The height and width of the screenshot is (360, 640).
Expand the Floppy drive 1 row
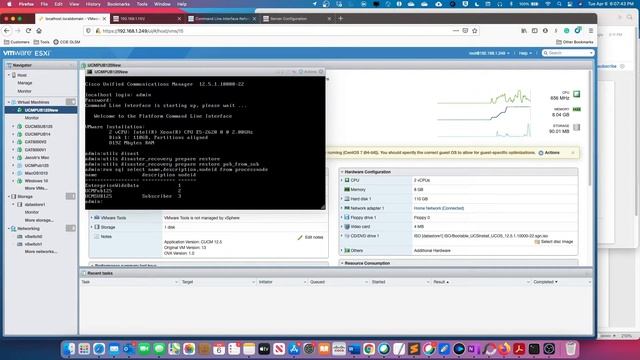click(x=342, y=218)
